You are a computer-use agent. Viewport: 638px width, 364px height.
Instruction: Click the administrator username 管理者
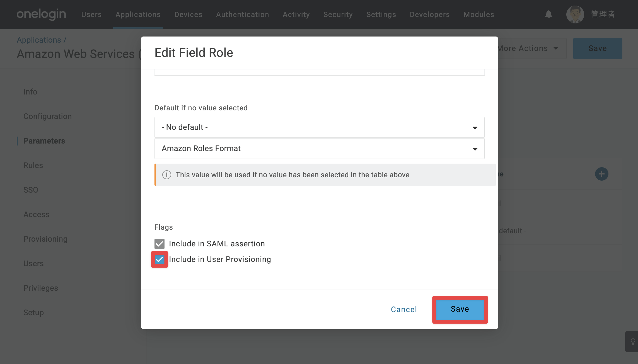click(x=603, y=14)
